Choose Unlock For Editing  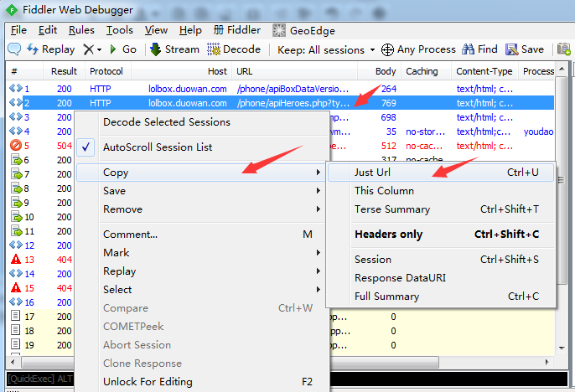pyautogui.click(x=201, y=382)
